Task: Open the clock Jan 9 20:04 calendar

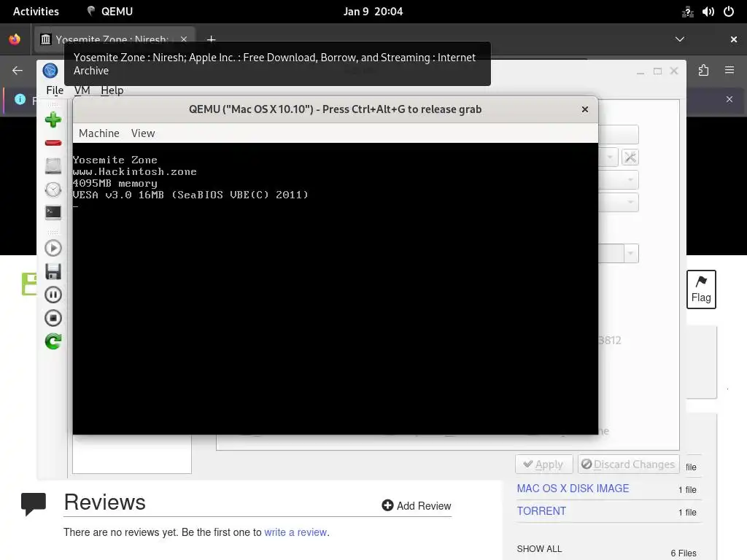Action: click(x=373, y=12)
